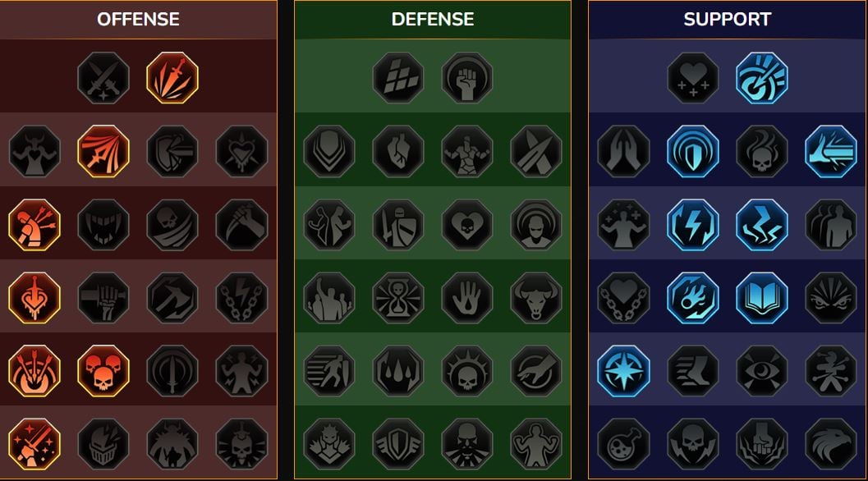The image size is (868, 481).
Task: Open the OFFENSE mastery tree header
Action: pos(139,20)
